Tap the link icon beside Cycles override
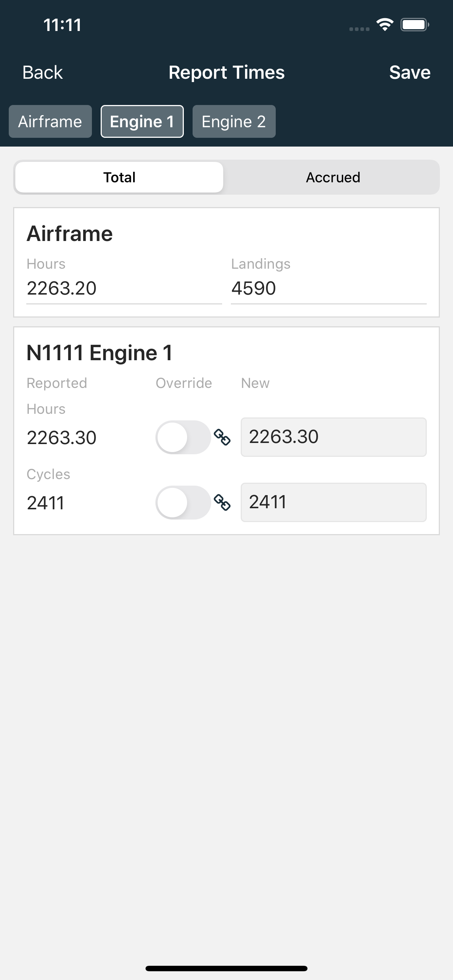Image resolution: width=453 pixels, height=980 pixels. pos(222,502)
